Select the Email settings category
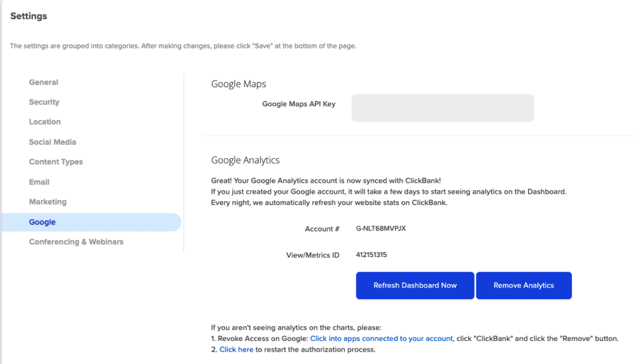Screen dimensions: 636x364 (39, 182)
